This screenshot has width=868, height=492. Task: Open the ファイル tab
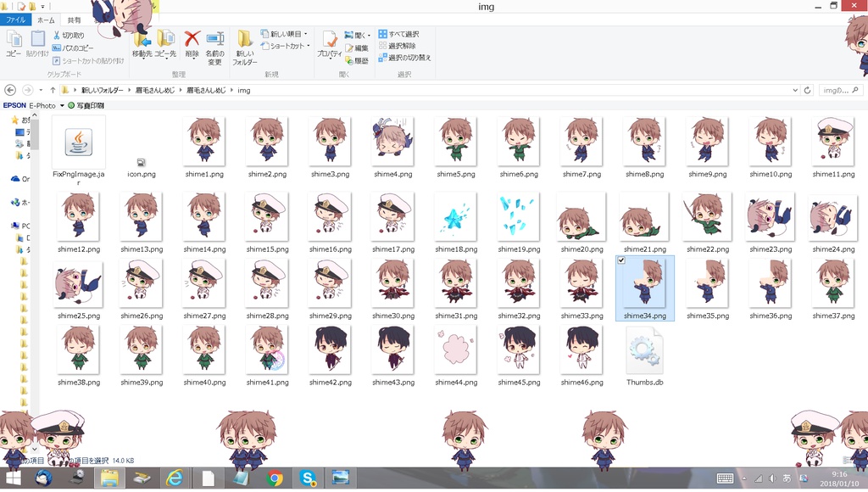(x=15, y=20)
